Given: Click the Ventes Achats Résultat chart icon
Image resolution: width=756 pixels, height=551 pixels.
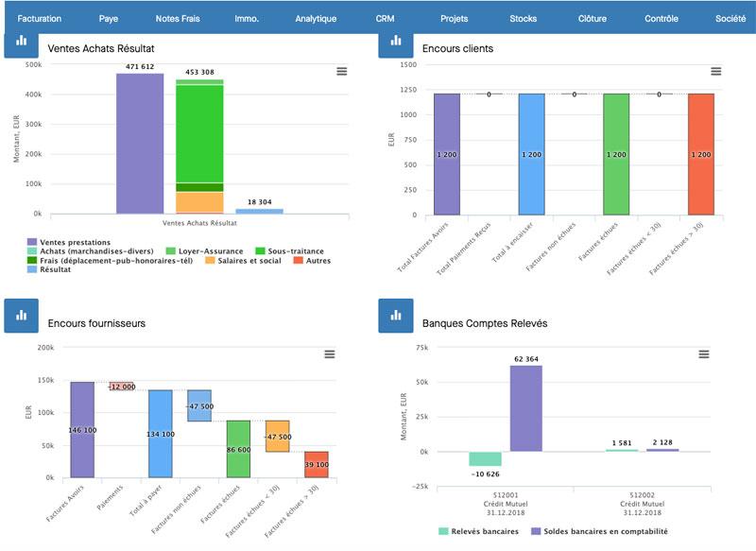Looking at the screenshot, I should (21, 45).
